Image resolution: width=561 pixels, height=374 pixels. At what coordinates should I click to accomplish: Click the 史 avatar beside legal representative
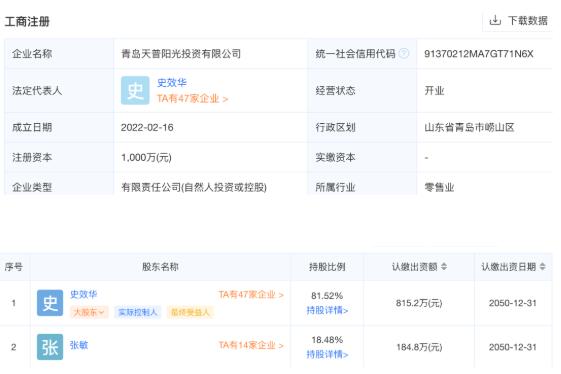point(135,91)
